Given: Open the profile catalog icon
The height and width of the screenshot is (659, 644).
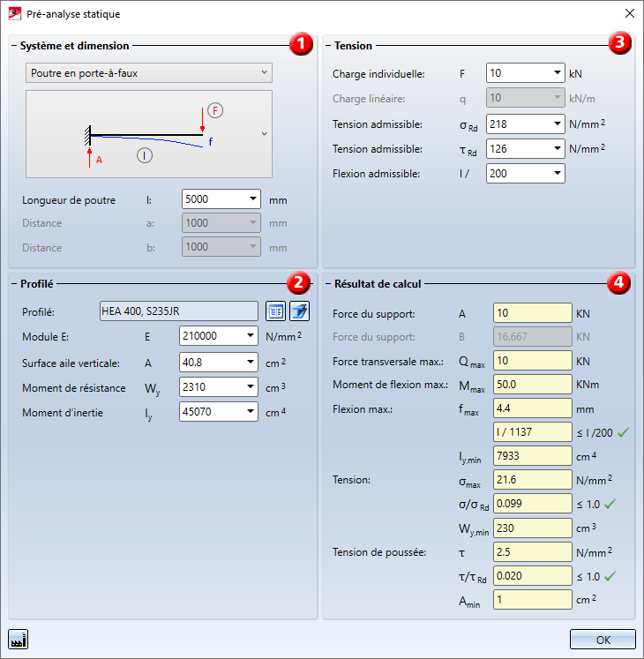Looking at the screenshot, I should [275, 311].
